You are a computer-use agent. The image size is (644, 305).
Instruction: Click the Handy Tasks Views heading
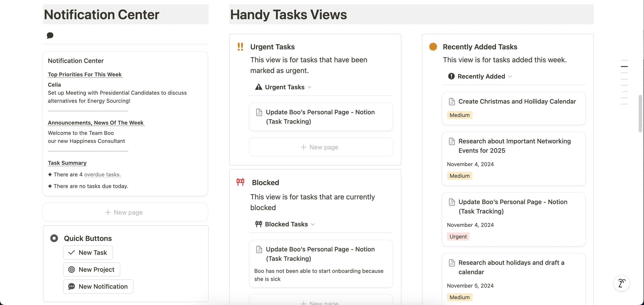pyautogui.click(x=288, y=15)
